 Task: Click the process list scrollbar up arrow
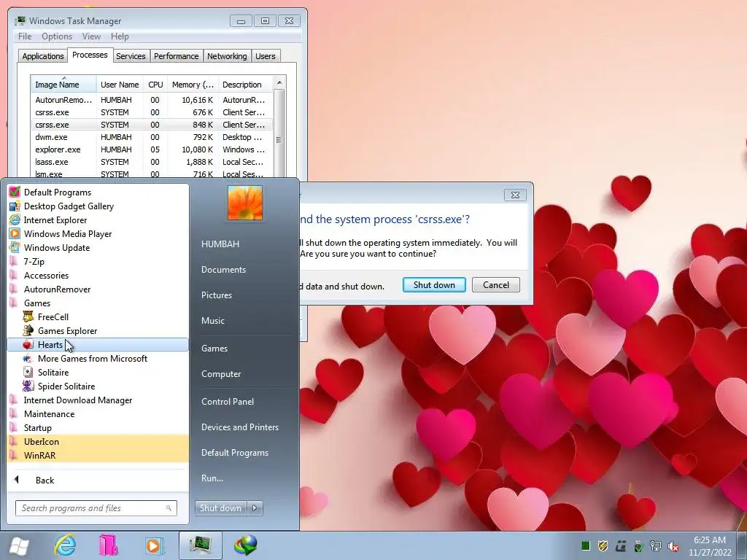[x=279, y=82]
